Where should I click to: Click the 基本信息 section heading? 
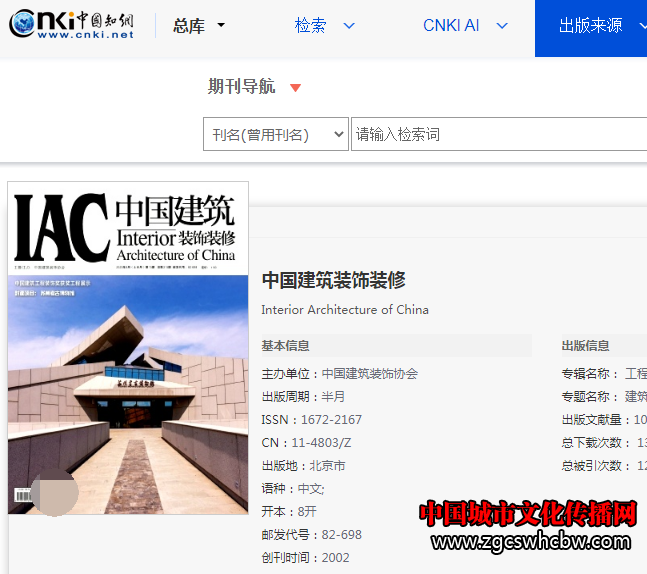coord(286,346)
